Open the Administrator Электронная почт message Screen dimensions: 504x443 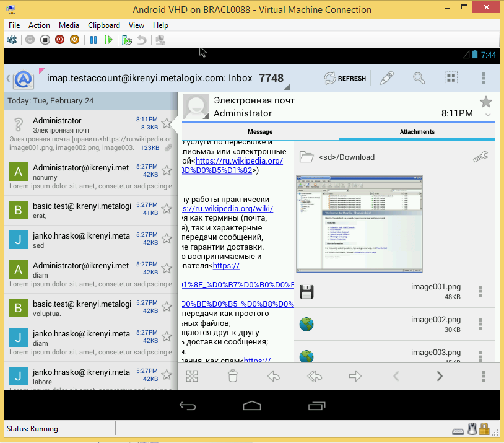(90, 134)
